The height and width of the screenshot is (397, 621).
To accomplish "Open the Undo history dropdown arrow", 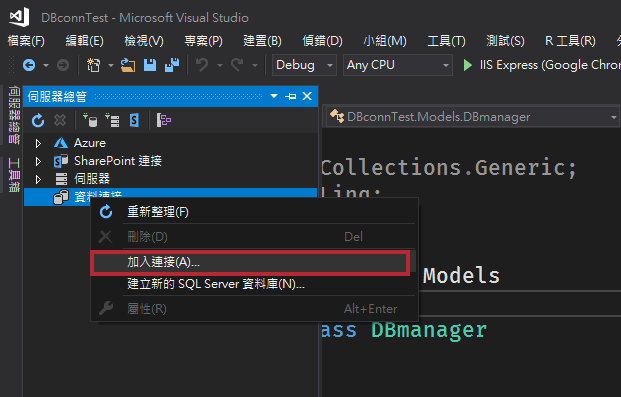I will 220,65.
